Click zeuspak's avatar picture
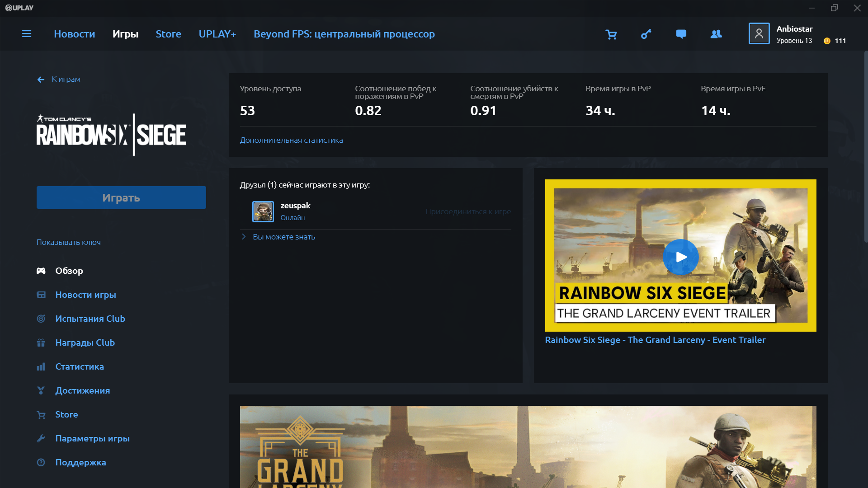This screenshot has width=868, height=488. (x=263, y=211)
